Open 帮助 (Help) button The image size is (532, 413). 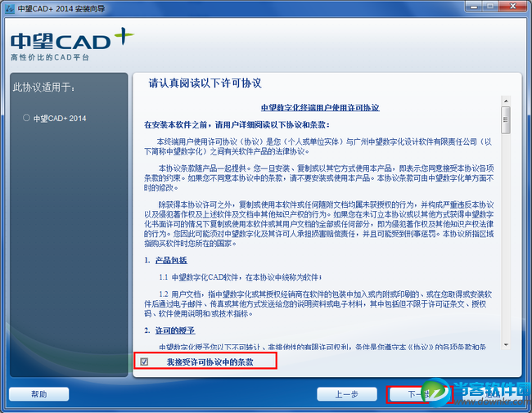39,394
